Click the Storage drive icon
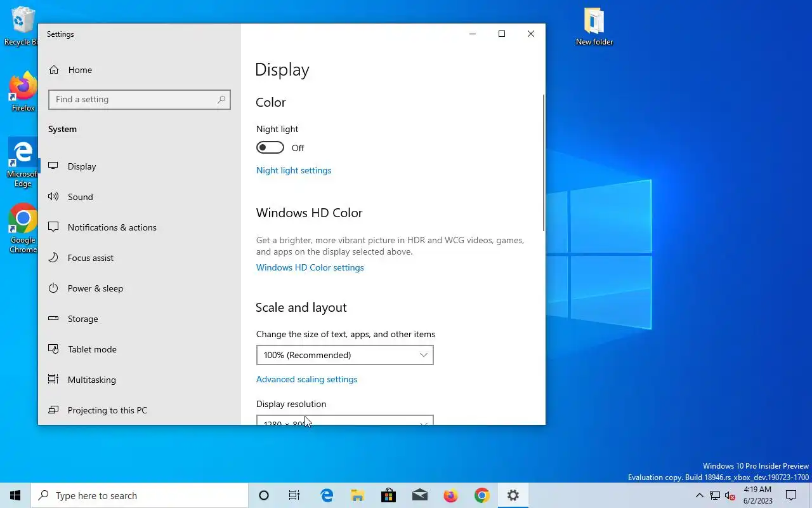The width and height of the screenshot is (812, 508). coord(54,319)
